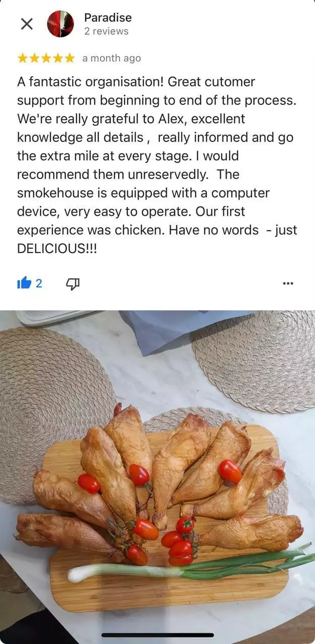Viewport: 315px width, 644px height.
Task: Tap the word DELICIOUS!!! in the review
Action: coord(57,249)
